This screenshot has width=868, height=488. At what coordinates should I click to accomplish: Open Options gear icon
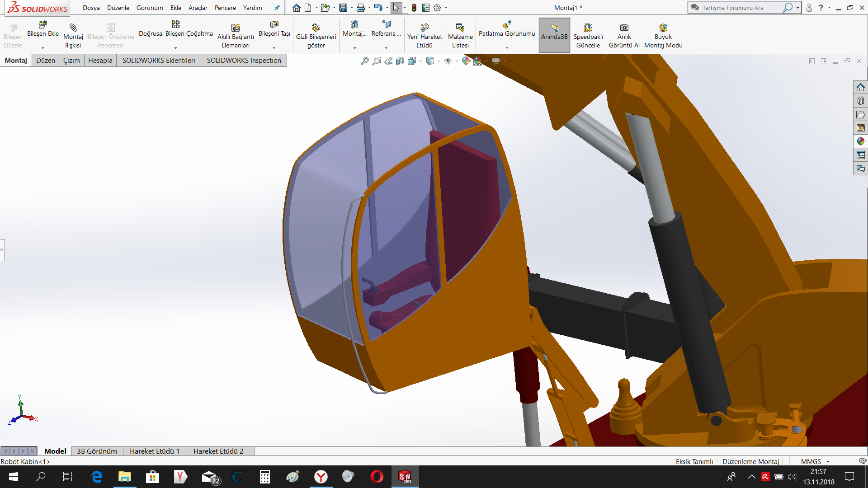tap(437, 8)
